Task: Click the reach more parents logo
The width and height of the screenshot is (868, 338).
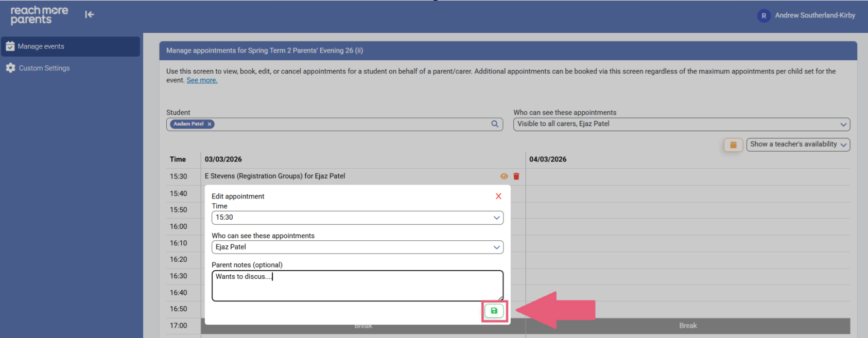Action: point(39,15)
